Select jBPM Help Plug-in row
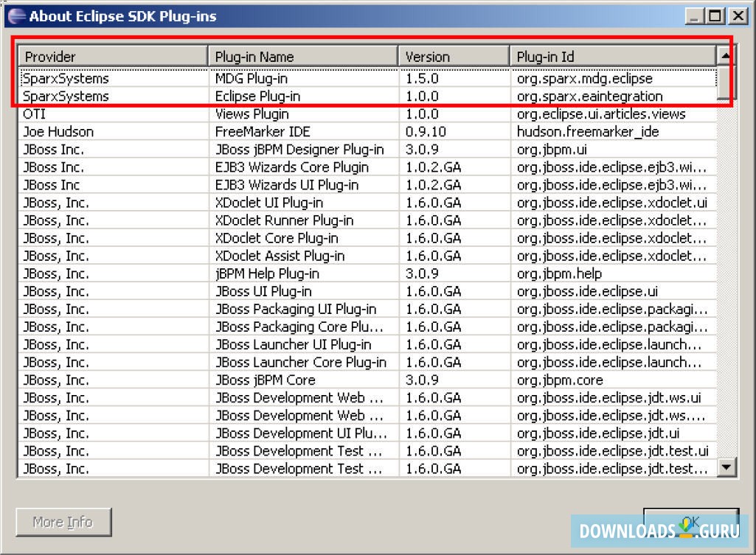 coord(367,273)
